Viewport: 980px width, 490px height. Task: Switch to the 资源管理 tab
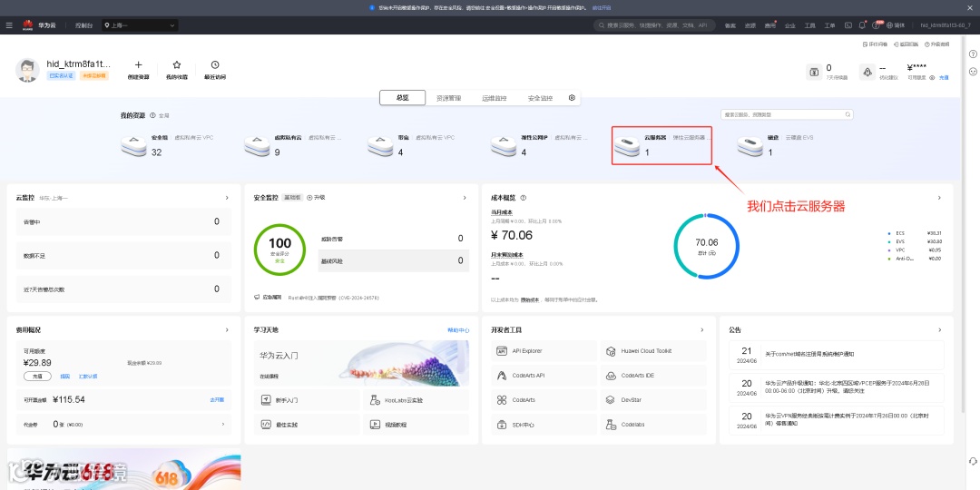tap(449, 98)
